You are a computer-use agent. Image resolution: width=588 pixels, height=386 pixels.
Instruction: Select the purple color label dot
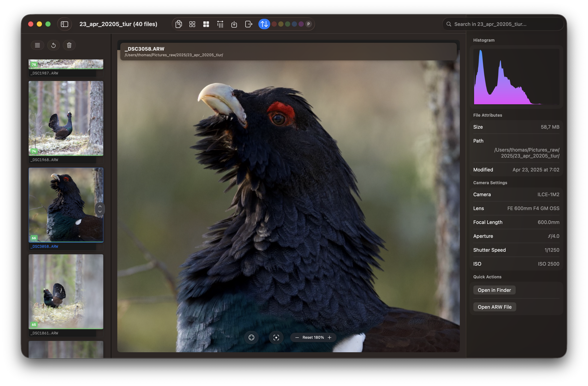[301, 24]
